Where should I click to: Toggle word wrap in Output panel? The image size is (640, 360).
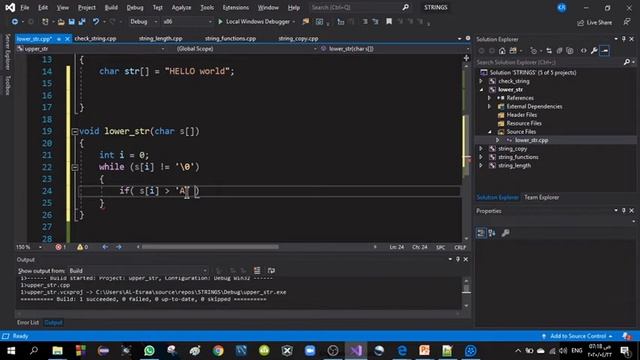(271, 271)
